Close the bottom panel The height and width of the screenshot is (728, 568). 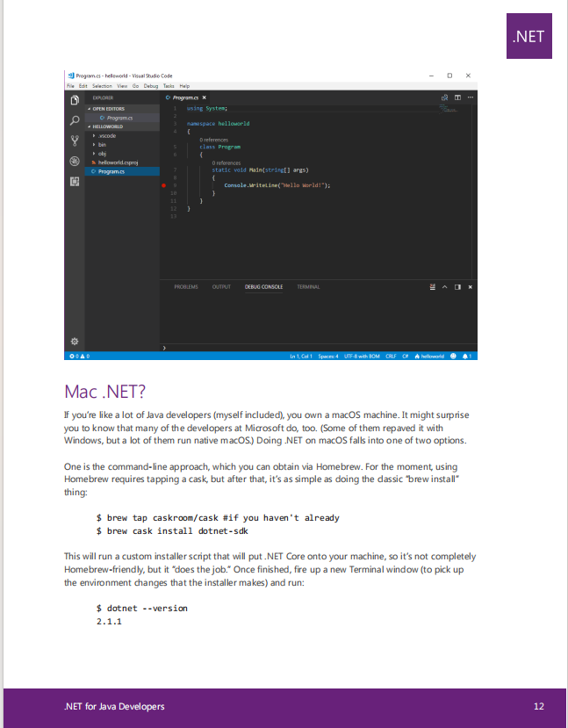pyautogui.click(x=470, y=287)
